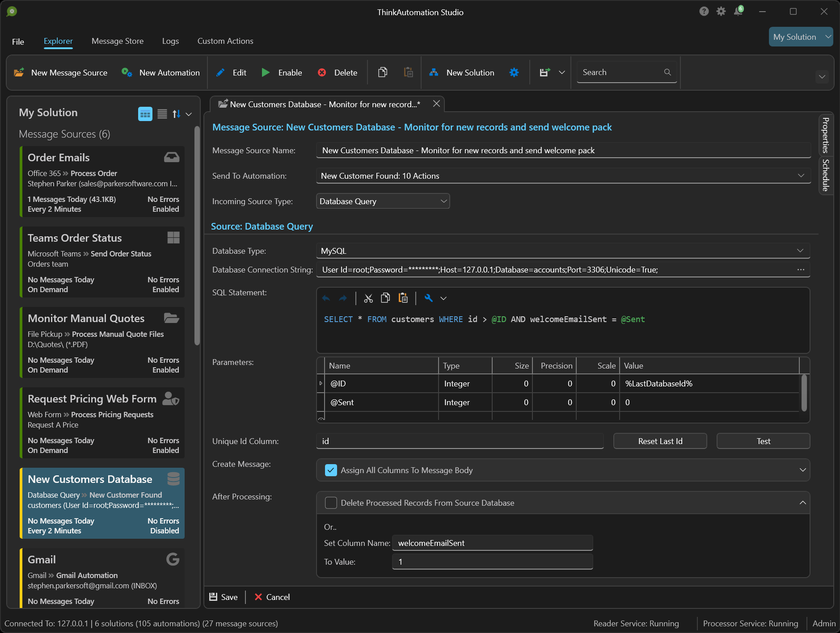
Task: Collapse the After Processing section chevron
Action: 803,503
